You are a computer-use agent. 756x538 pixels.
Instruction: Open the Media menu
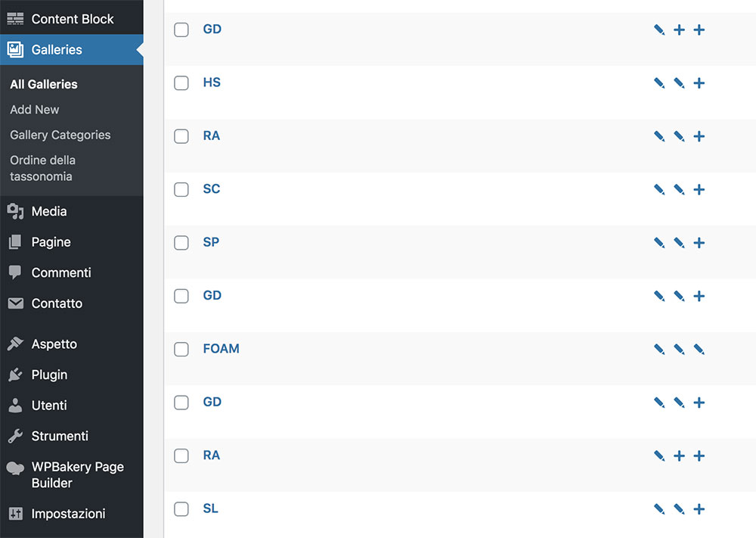pos(49,211)
